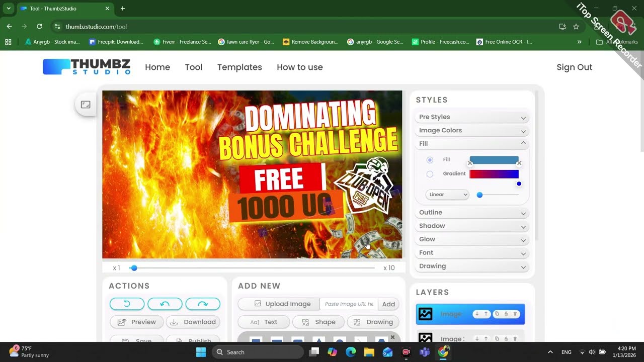Open File Explorer from the taskbar
Image resolution: width=644 pixels, height=362 pixels.
tap(369, 352)
